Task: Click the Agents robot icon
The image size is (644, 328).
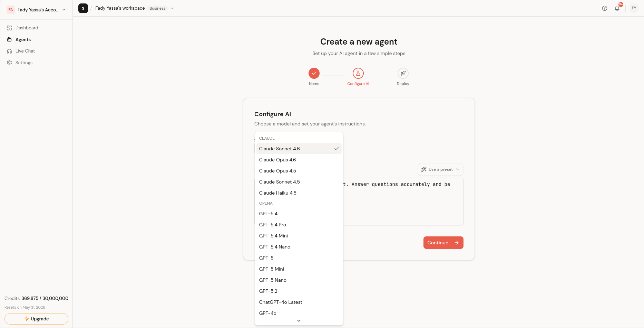Action: click(x=9, y=40)
